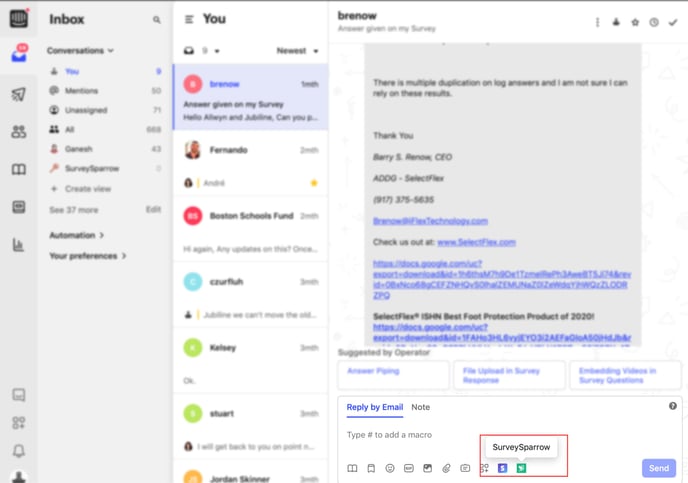The width and height of the screenshot is (688, 483).
Task: Insert an emoji using the smiley icon
Action: pyautogui.click(x=390, y=468)
